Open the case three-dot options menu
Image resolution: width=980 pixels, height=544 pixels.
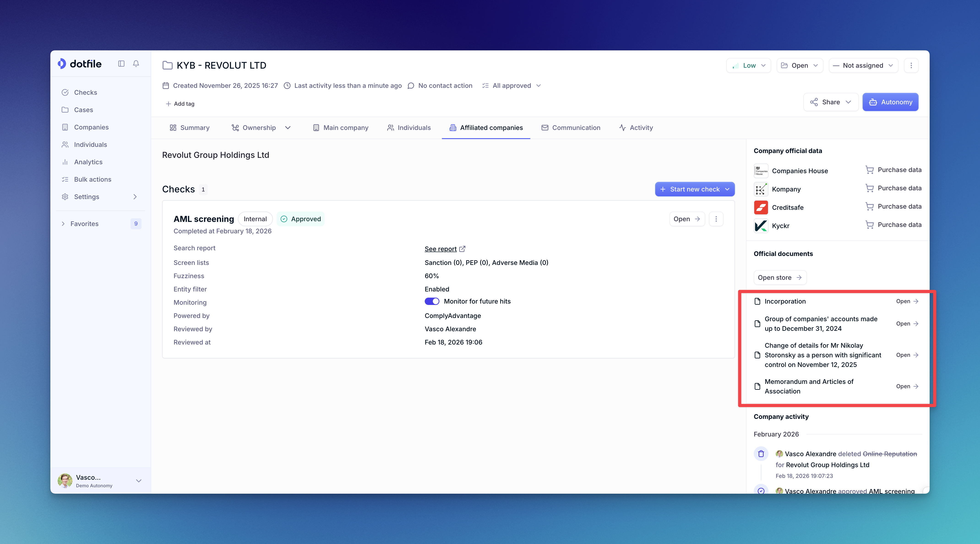911,65
